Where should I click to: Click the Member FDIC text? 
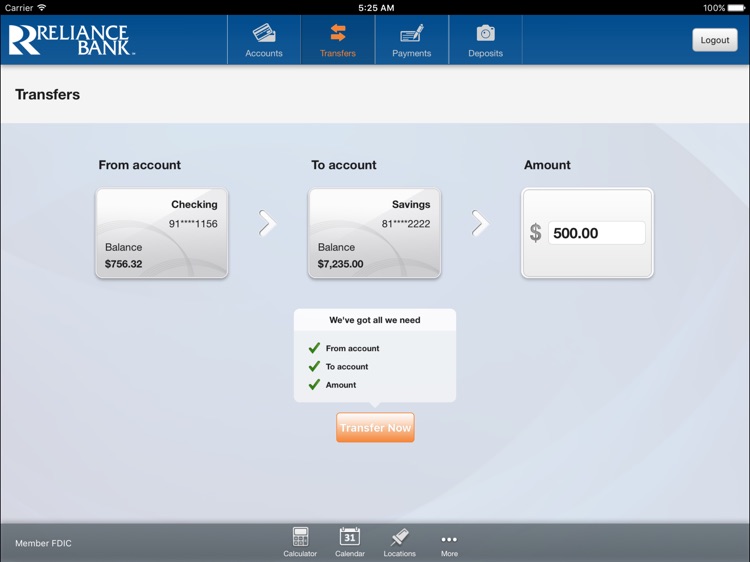click(x=43, y=543)
